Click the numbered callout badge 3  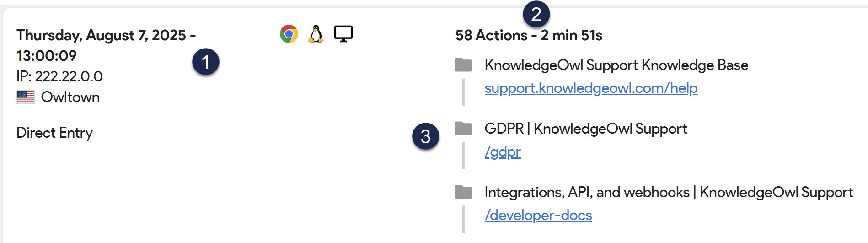(x=426, y=136)
